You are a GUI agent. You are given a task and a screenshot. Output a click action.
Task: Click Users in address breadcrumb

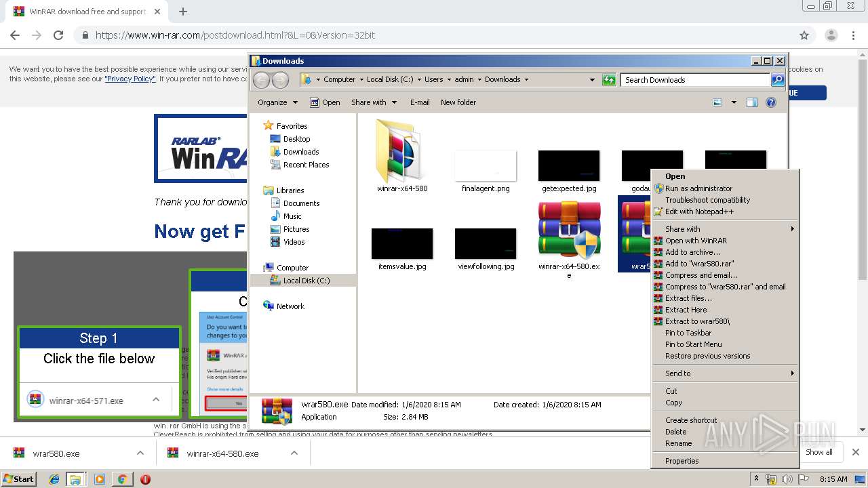433,79
